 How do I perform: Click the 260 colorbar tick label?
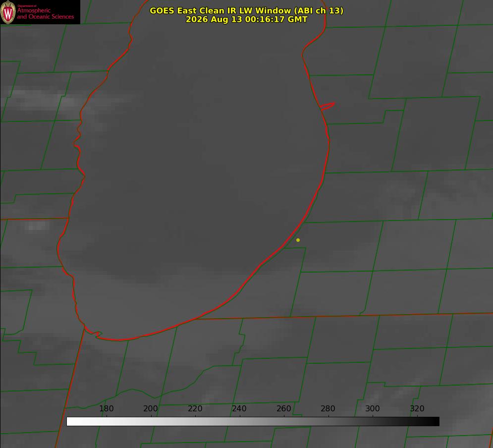283,408
